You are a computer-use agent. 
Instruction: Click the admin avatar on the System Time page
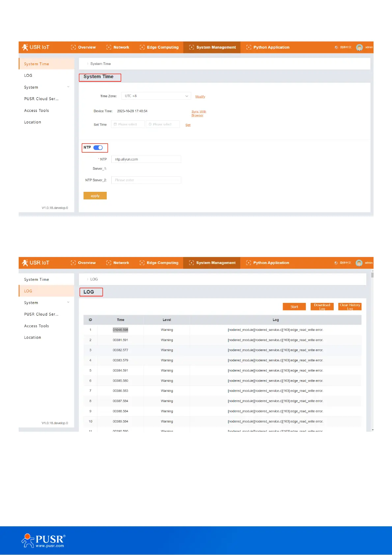[359, 47]
